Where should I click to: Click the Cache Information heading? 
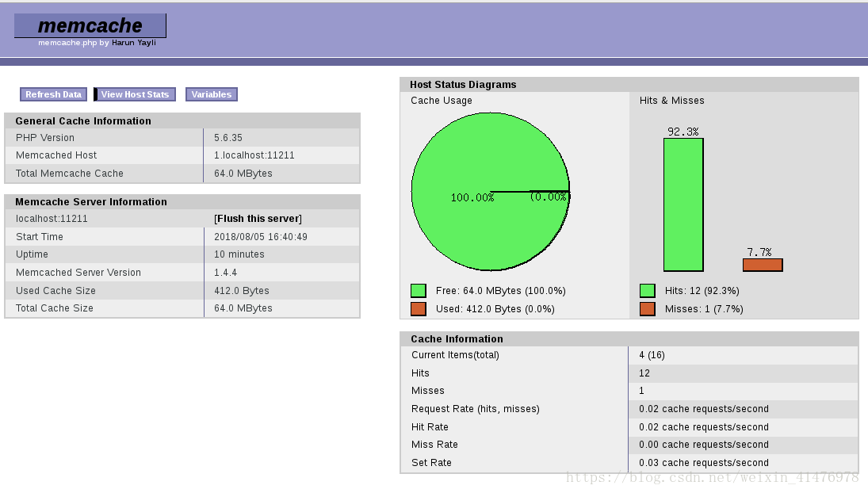pyautogui.click(x=457, y=339)
